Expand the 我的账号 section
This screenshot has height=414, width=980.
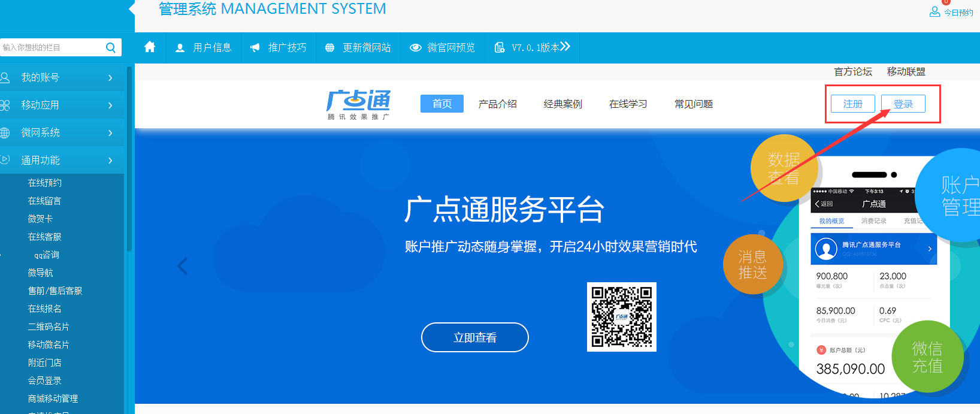pos(62,77)
